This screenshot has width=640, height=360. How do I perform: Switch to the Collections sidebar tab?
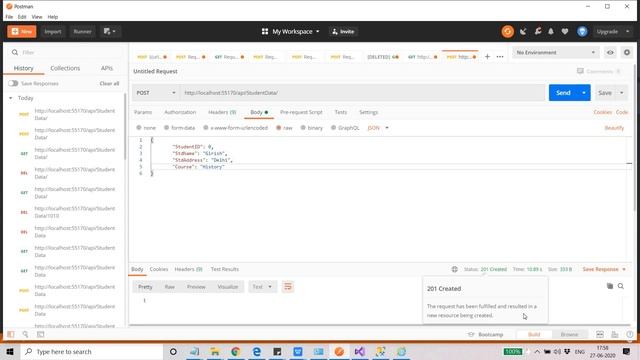(x=65, y=68)
